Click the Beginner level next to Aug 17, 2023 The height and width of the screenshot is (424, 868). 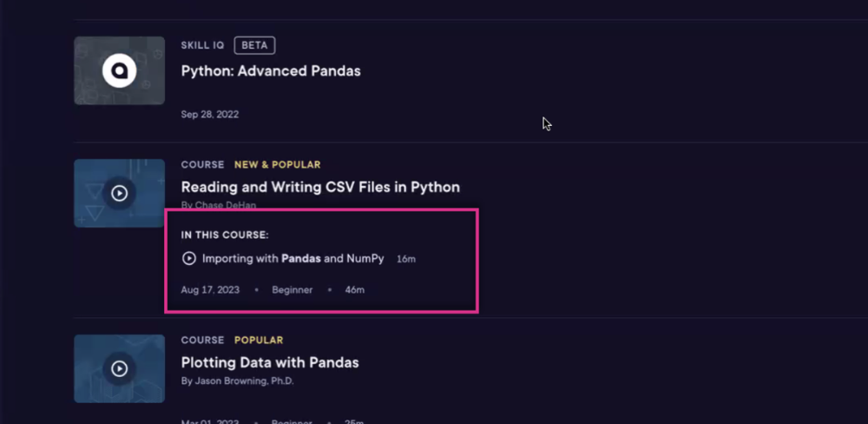[x=292, y=289]
